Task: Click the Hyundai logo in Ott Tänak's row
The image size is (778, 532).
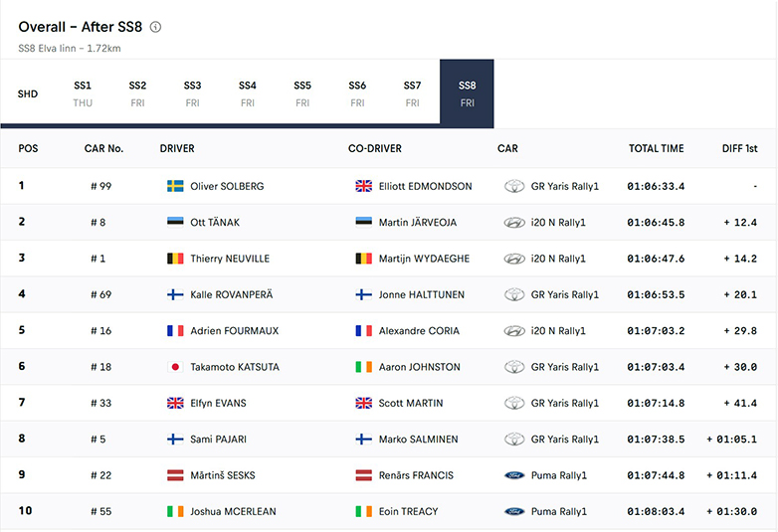Action: pyautogui.click(x=514, y=223)
